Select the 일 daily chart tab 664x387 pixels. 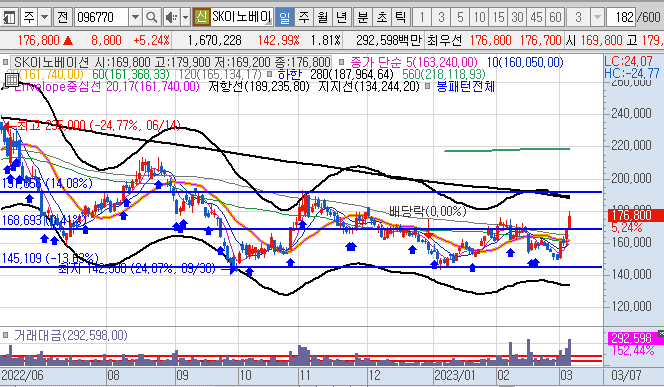click(x=285, y=17)
